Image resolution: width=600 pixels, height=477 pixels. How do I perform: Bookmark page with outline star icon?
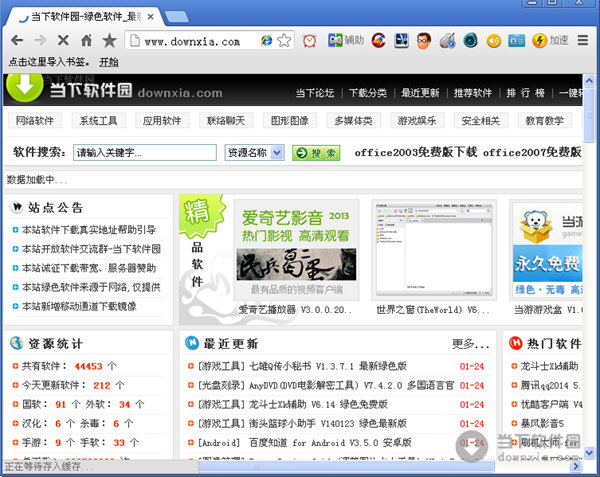tap(284, 40)
